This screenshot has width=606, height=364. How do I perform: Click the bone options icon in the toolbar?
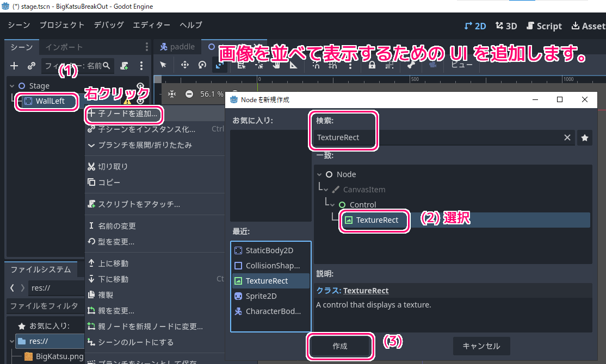tap(411, 65)
